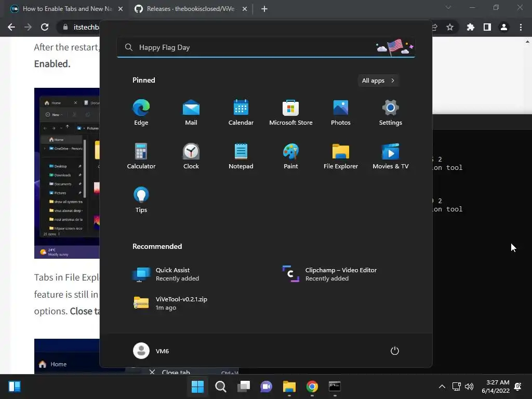Screen dimensions: 532x399
Task: Open the Calendar app
Action: [241, 112]
